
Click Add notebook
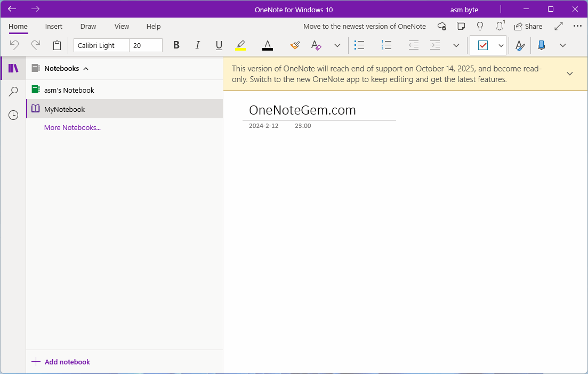pos(61,362)
